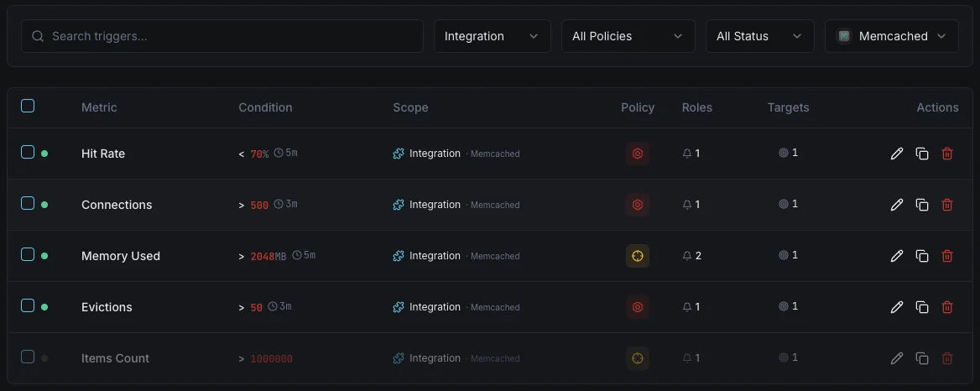Edit the Evictions trigger

click(896, 307)
